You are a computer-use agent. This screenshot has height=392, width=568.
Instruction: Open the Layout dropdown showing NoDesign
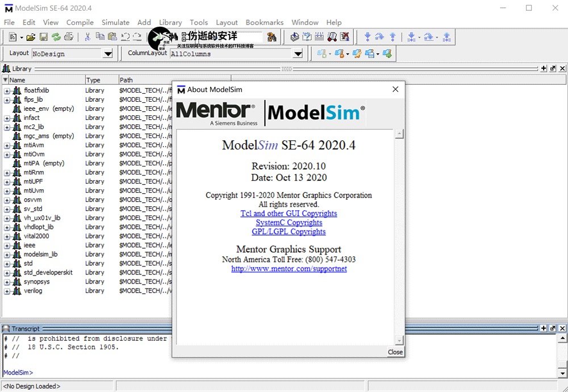[107, 53]
